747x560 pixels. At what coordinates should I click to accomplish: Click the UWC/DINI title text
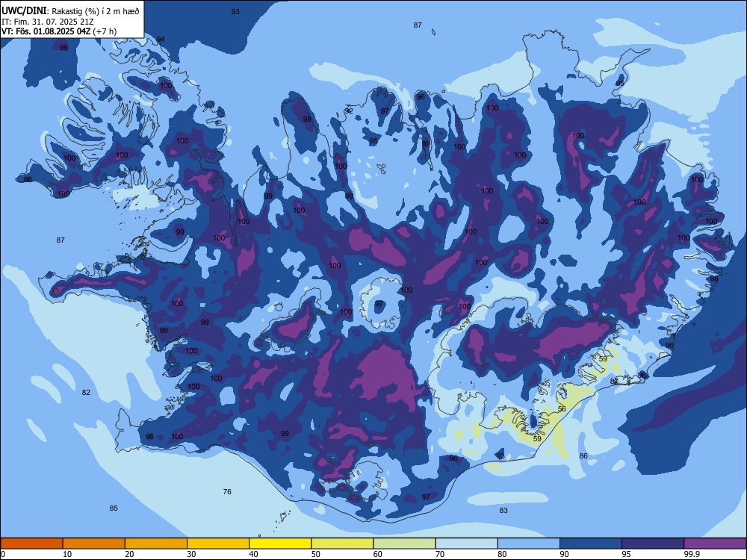[25, 10]
